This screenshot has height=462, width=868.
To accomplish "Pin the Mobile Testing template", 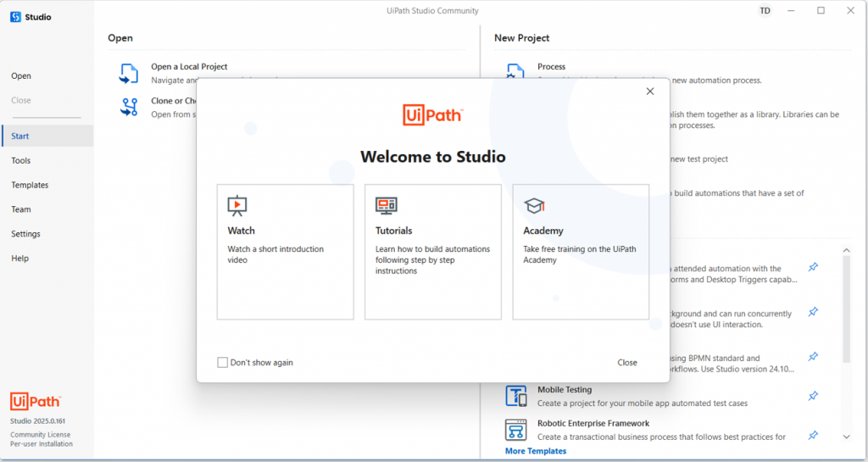I will tap(813, 396).
